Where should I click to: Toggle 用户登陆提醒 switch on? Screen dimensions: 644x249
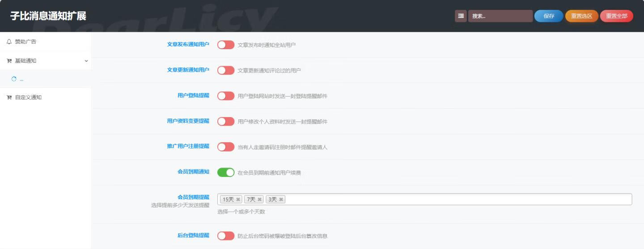tap(226, 96)
